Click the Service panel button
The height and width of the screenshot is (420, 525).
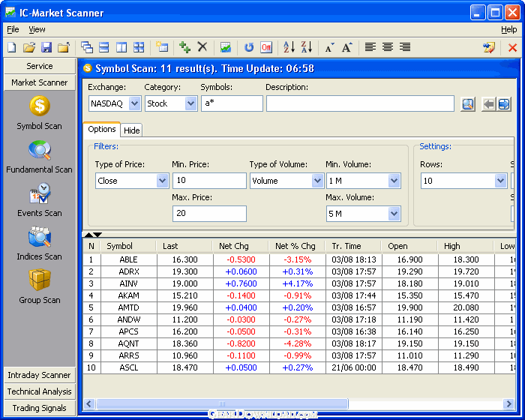coord(40,66)
